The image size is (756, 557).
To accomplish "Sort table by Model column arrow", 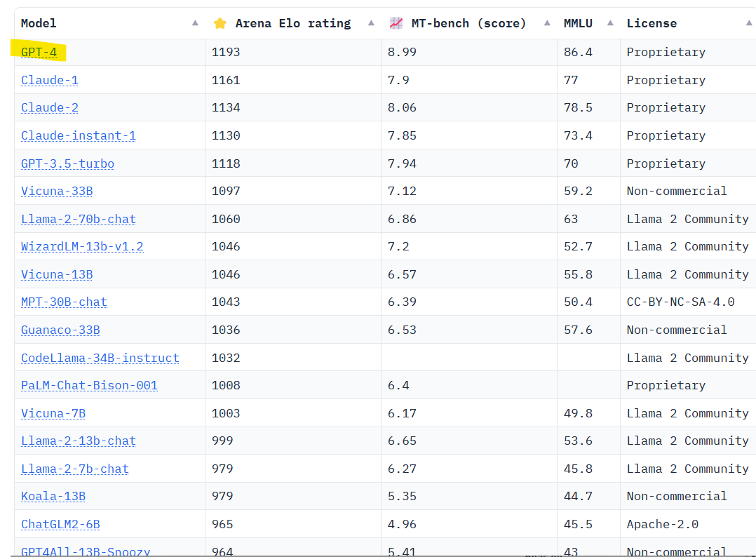I will coord(195,23).
